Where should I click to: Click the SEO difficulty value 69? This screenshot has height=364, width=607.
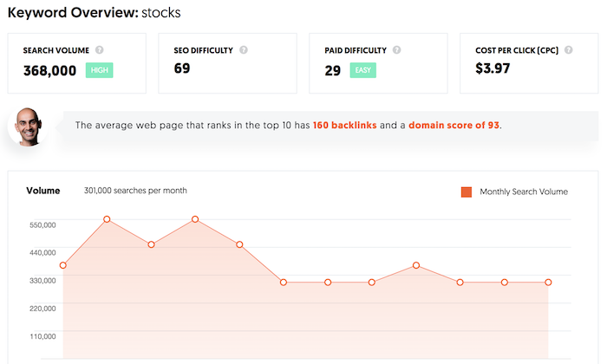[x=182, y=68]
